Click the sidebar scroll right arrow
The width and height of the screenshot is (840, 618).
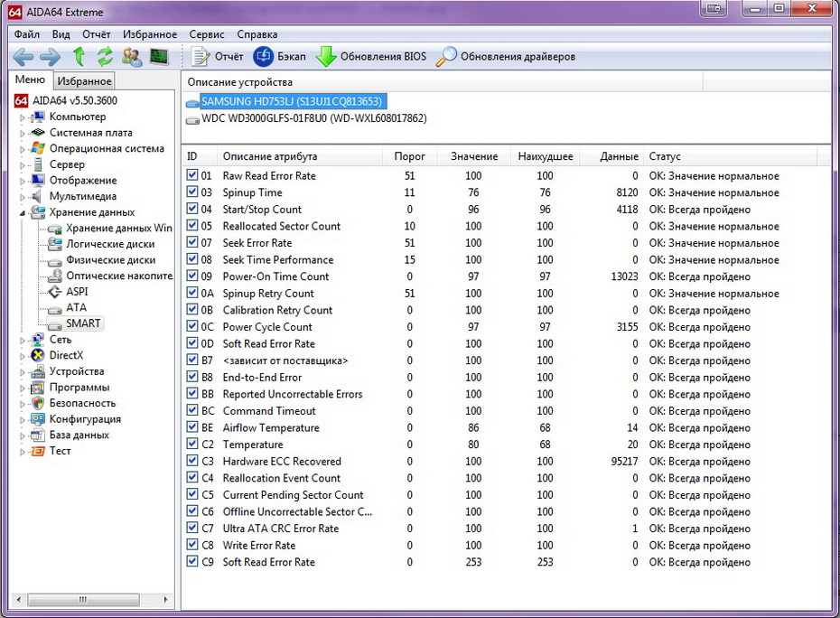tap(165, 599)
